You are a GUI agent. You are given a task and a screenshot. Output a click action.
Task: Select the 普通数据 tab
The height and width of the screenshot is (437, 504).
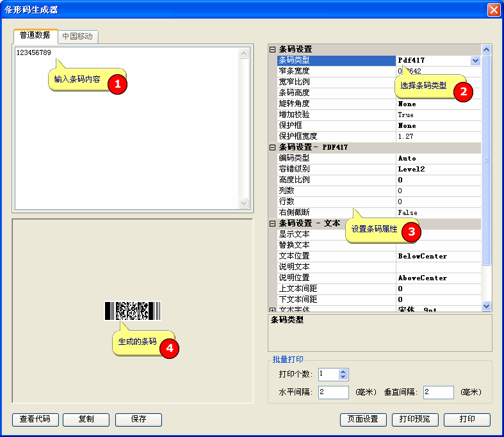(x=35, y=35)
